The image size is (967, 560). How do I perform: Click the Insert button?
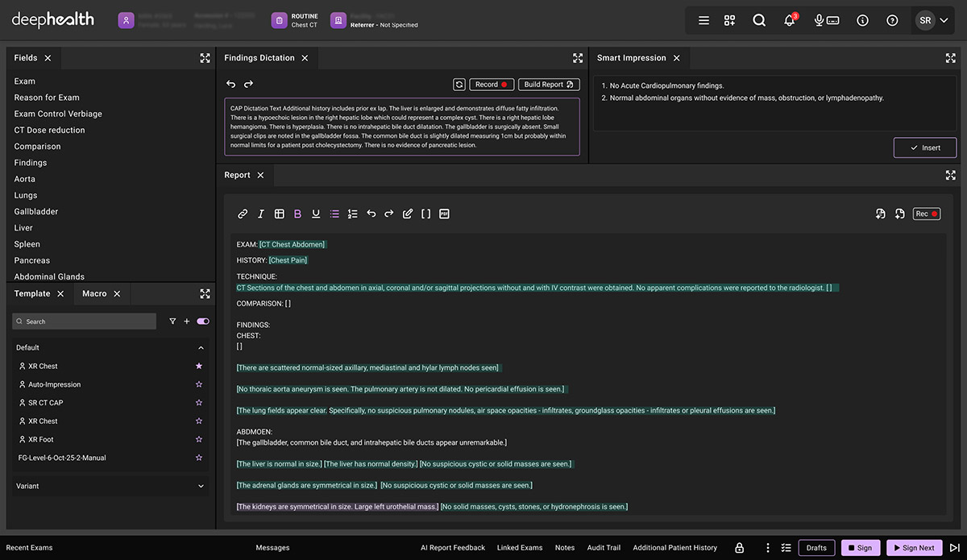pos(925,147)
